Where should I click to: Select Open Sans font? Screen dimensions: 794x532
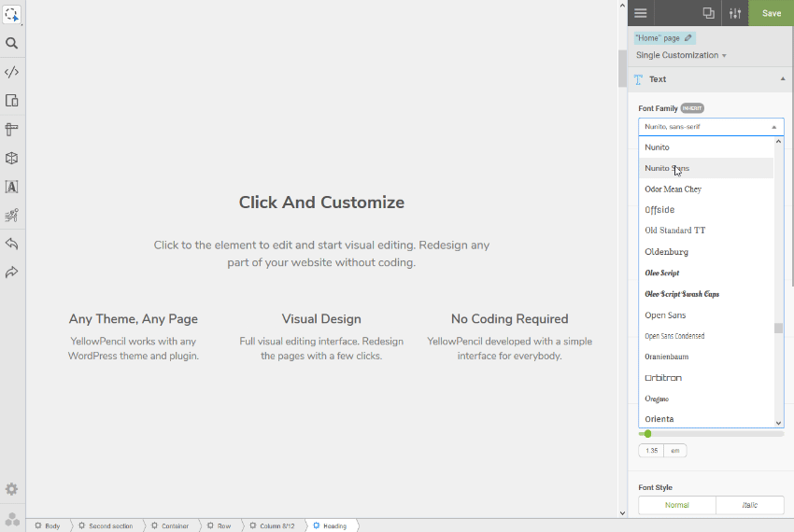pyautogui.click(x=706, y=315)
